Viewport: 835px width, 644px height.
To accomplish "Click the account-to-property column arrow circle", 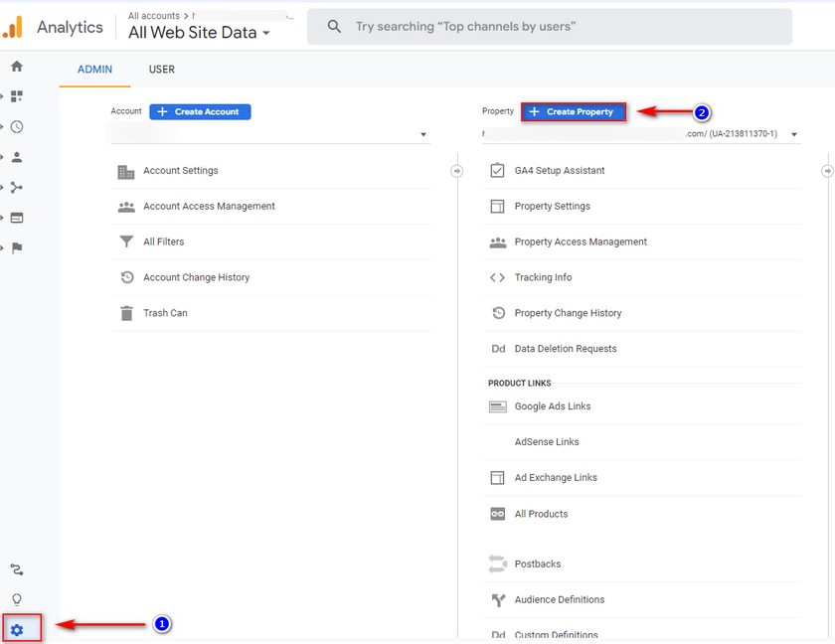I will click(456, 171).
